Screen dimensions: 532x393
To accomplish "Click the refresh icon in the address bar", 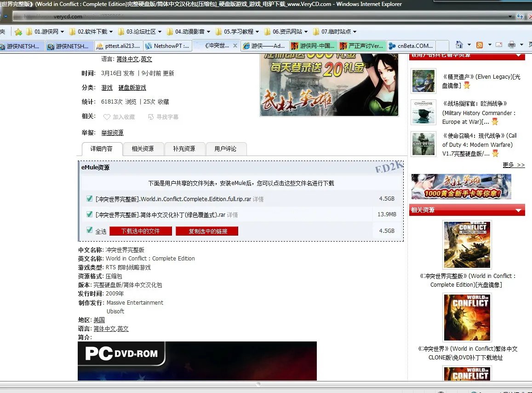I will 521,15.
